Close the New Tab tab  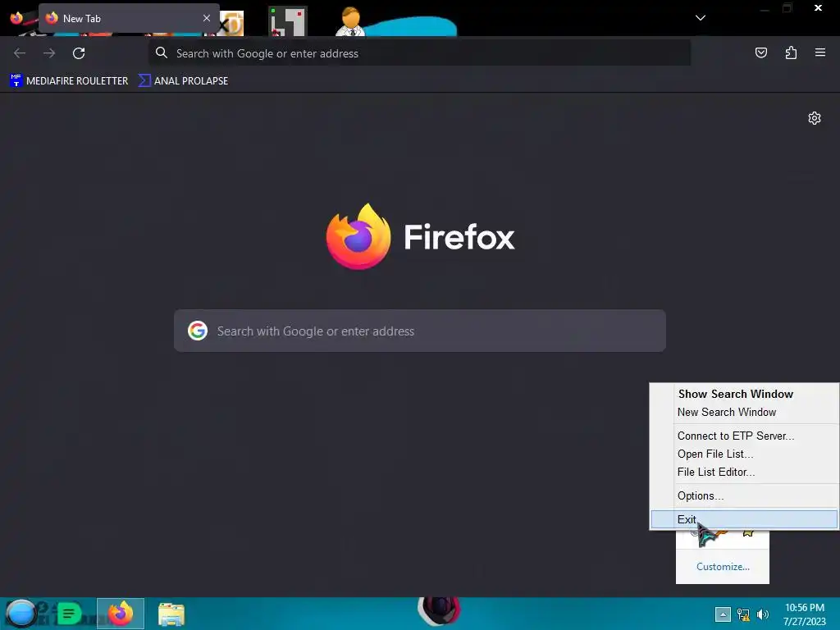(x=206, y=18)
